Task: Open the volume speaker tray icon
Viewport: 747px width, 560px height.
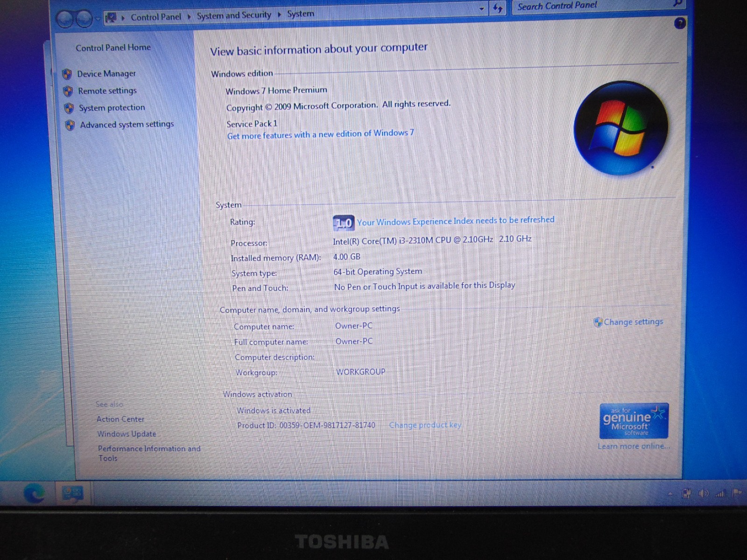Action: (704, 493)
